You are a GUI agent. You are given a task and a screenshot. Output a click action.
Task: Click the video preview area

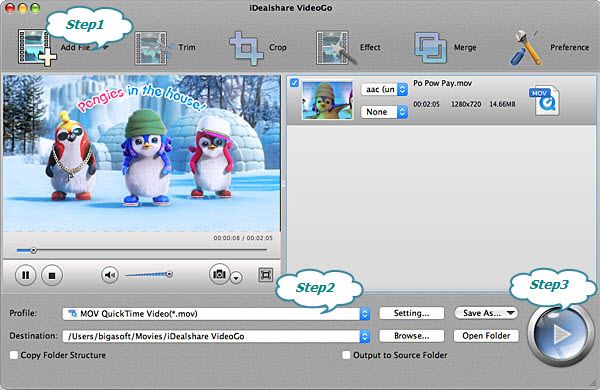(x=142, y=153)
